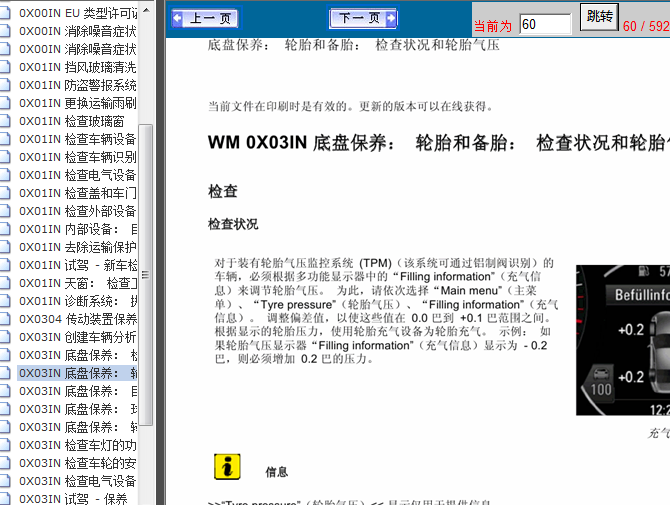Click the yellow information icon

pyautogui.click(x=227, y=467)
